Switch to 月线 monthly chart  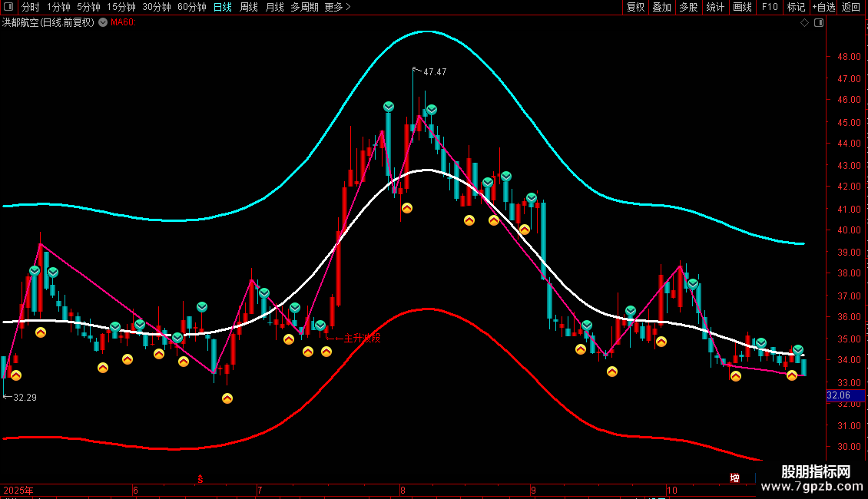tap(274, 7)
